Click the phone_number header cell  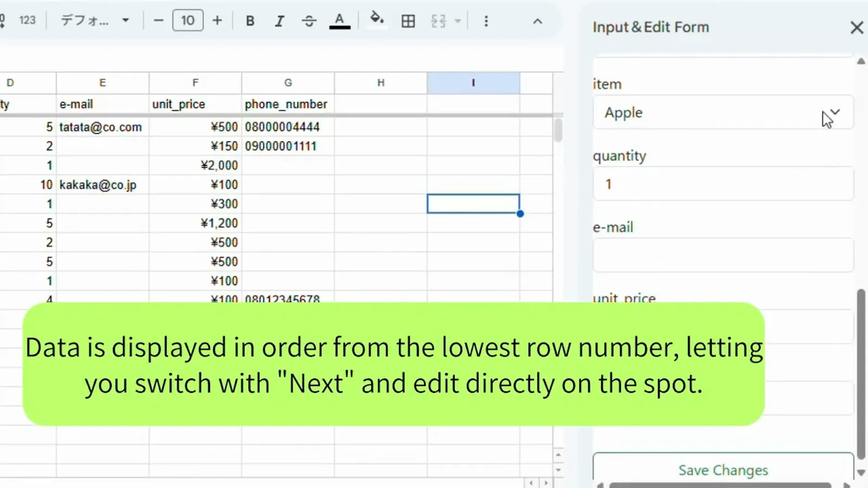(288, 104)
